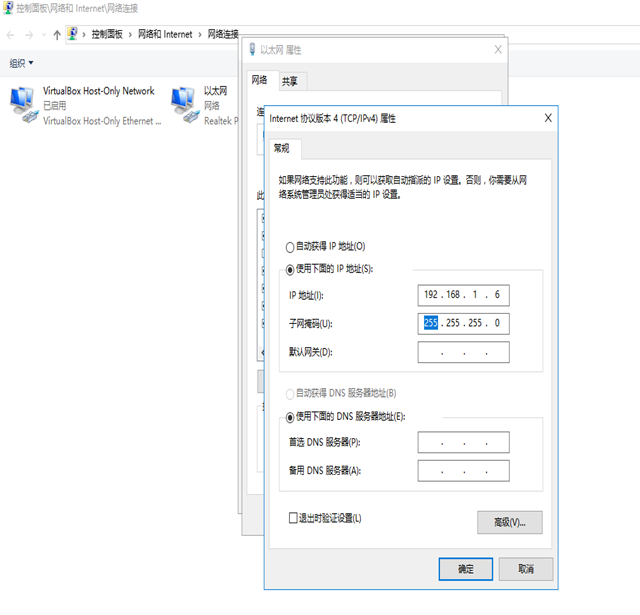Click 控制面板 in the breadcrumb path

pyautogui.click(x=107, y=34)
